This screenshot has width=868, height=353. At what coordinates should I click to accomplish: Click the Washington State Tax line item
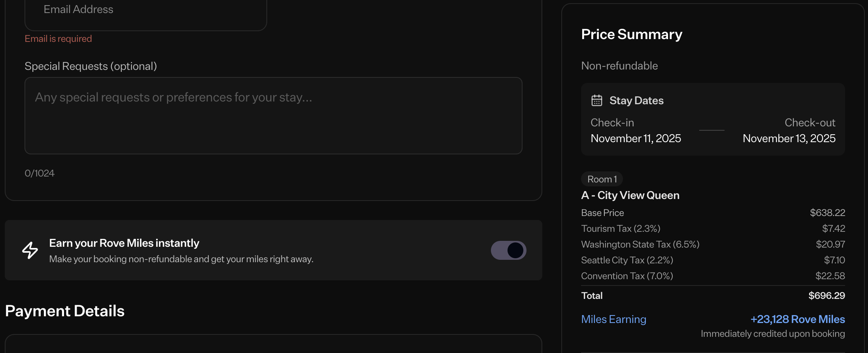pyautogui.click(x=640, y=244)
